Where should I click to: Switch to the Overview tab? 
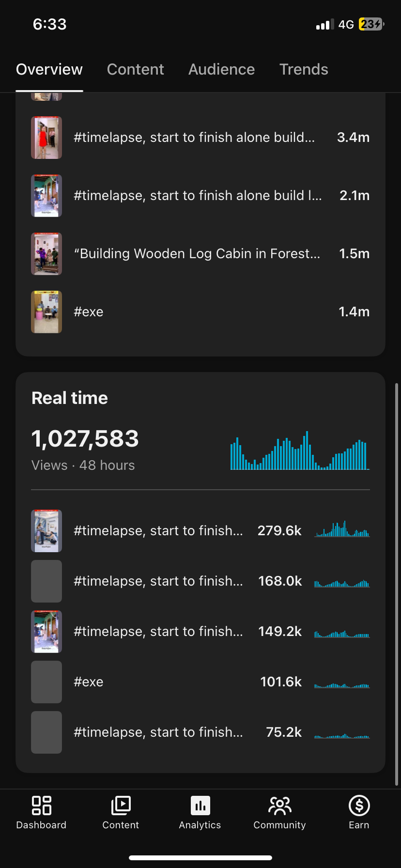(x=49, y=70)
